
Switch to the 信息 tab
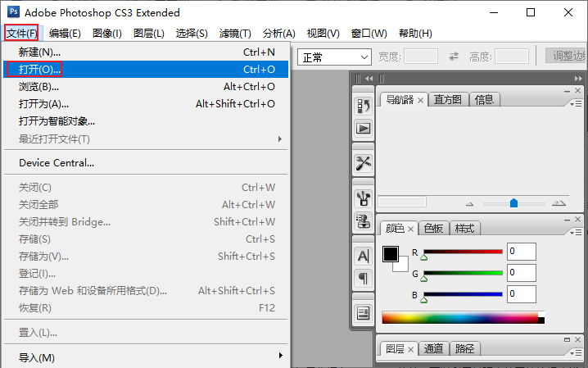[484, 100]
